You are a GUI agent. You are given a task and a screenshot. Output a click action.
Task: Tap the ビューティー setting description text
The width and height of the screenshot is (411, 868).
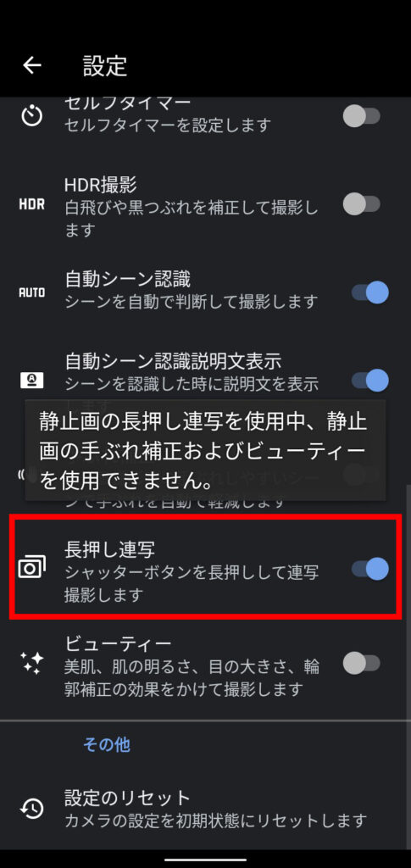pos(192,677)
